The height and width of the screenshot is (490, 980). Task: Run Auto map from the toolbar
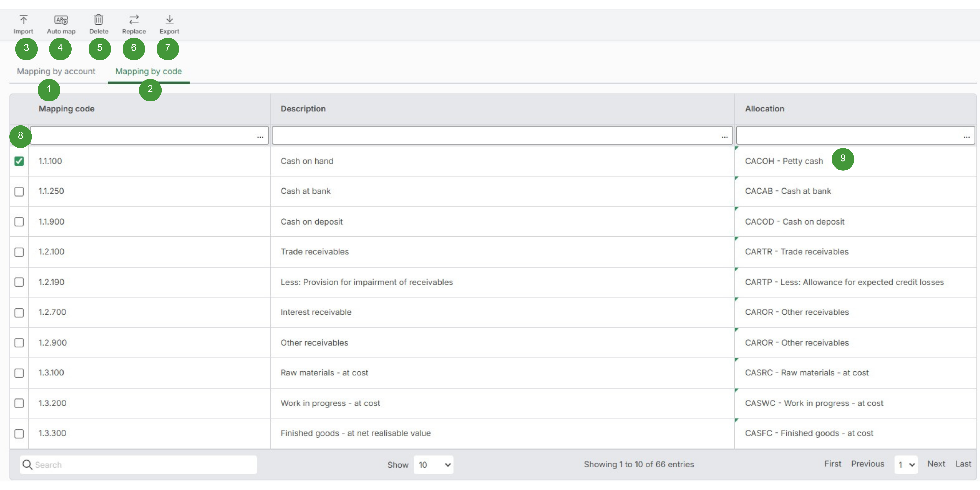coord(61,19)
